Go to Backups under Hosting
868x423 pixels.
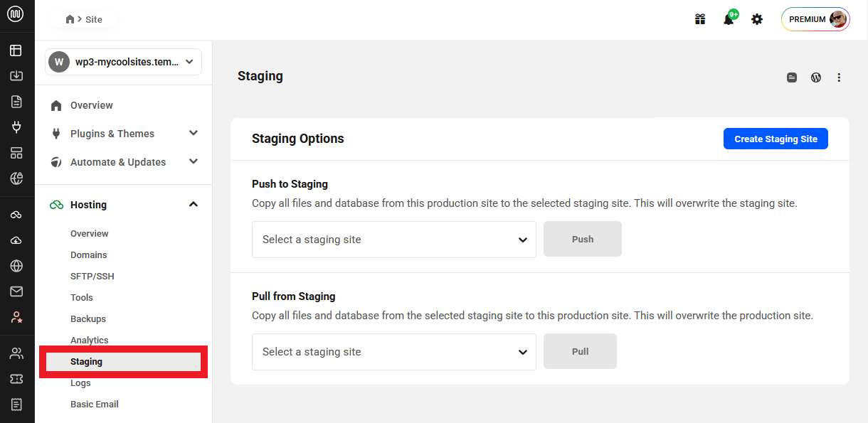88,319
